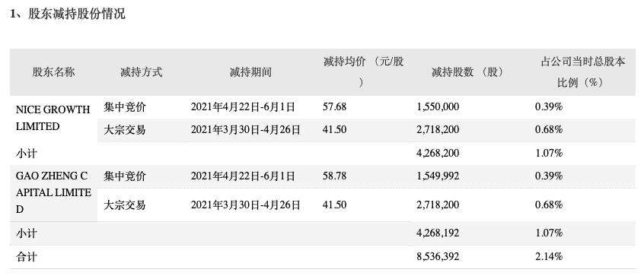Click the heading 股东减持股份情况
Screen dimensions: 644x276
pos(76,14)
